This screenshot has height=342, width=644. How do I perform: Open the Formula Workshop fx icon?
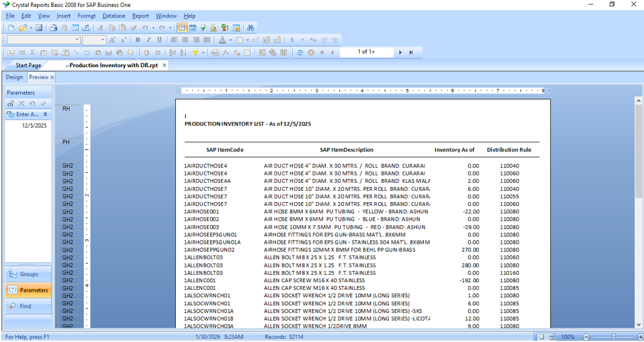click(226, 53)
